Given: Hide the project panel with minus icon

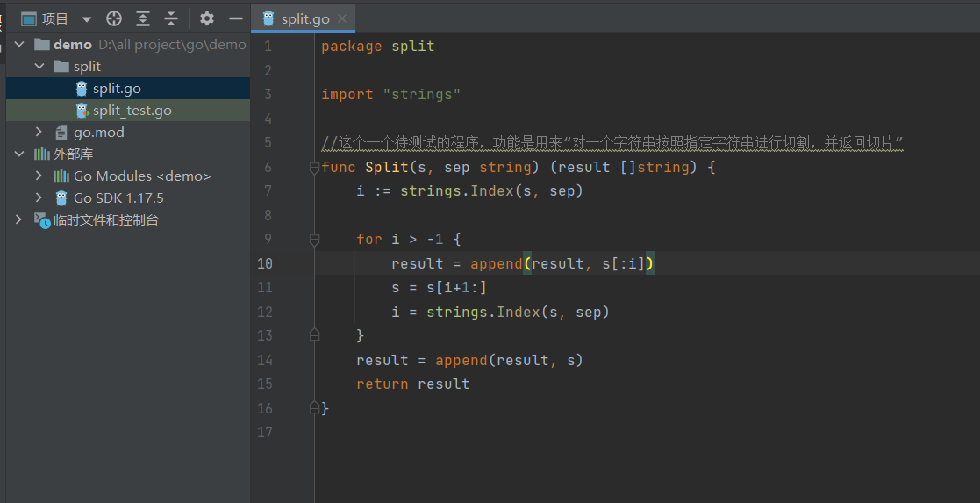Looking at the screenshot, I should click(236, 18).
